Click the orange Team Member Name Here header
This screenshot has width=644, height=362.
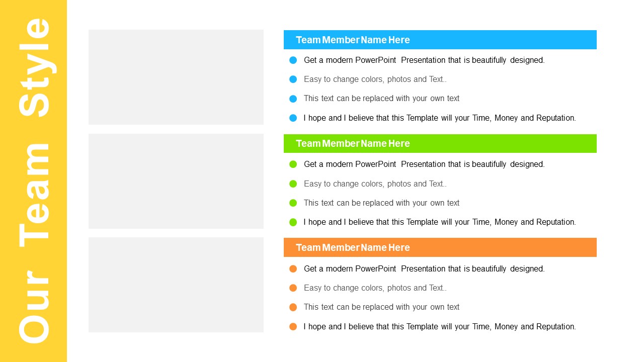[440, 247]
